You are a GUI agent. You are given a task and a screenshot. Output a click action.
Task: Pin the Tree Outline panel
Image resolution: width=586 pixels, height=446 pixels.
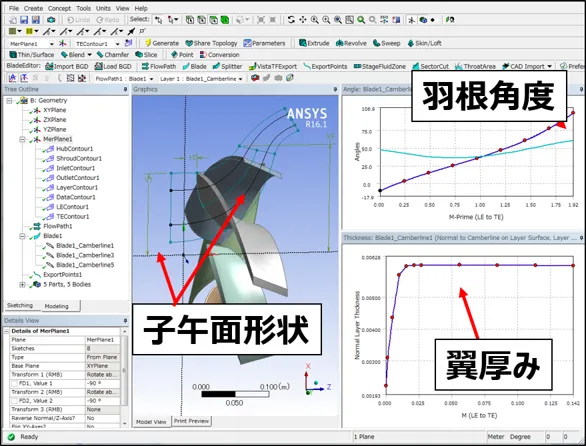coord(125,89)
